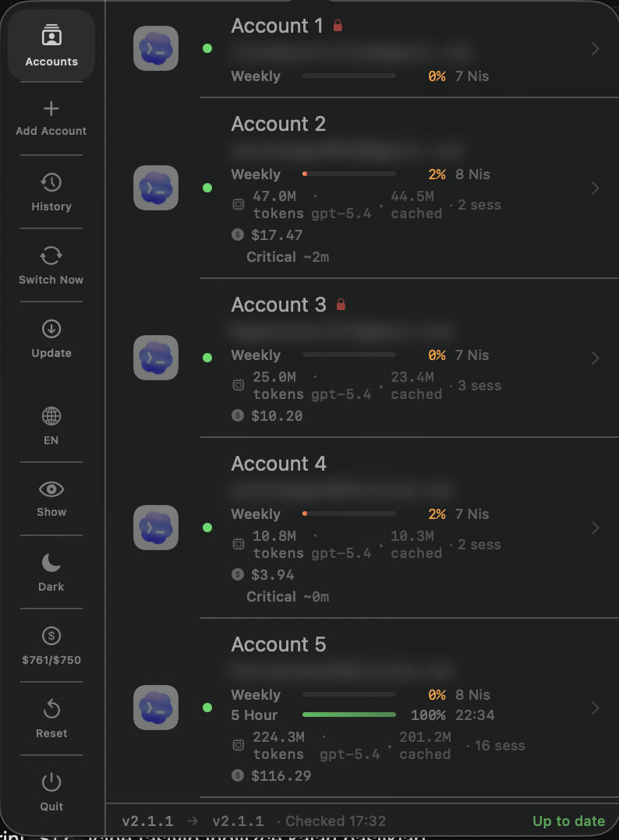This screenshot has height=840, width=619.
Task: Open Account 3 via its right chevron
Action: point(596,358)
